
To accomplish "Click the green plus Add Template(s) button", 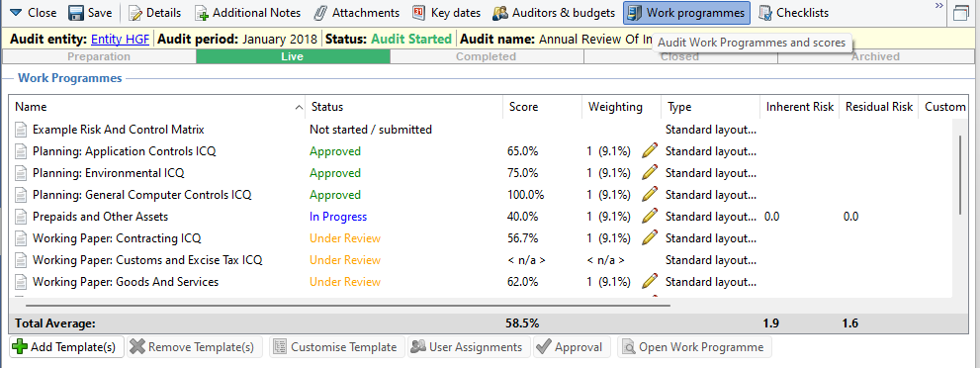I will [67, 347].
